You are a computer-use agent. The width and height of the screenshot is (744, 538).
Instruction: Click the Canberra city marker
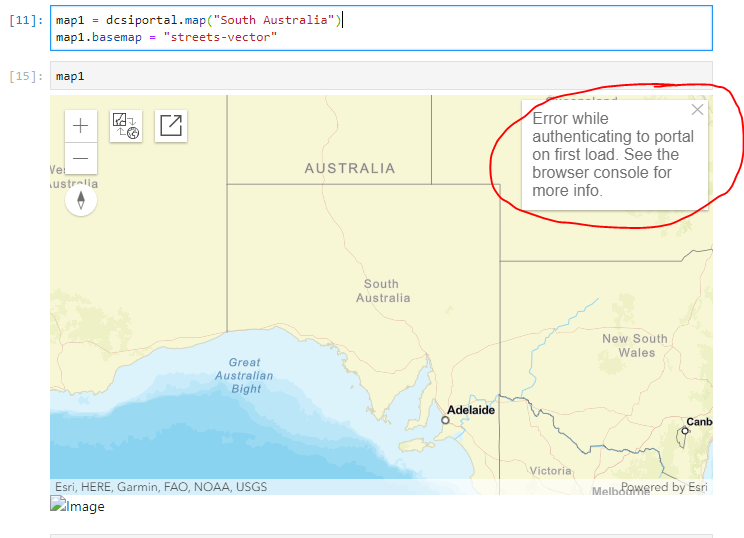click(x=685, y=431)
